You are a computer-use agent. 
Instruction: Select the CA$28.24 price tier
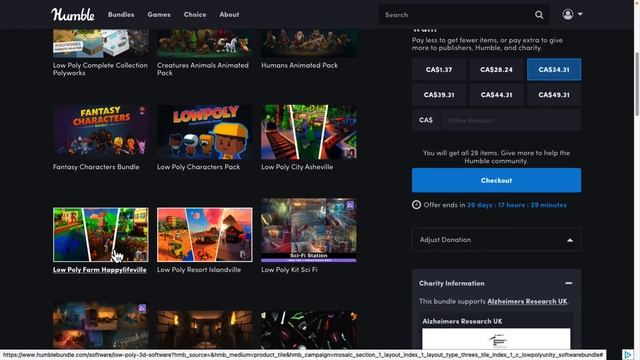point(496,69)
